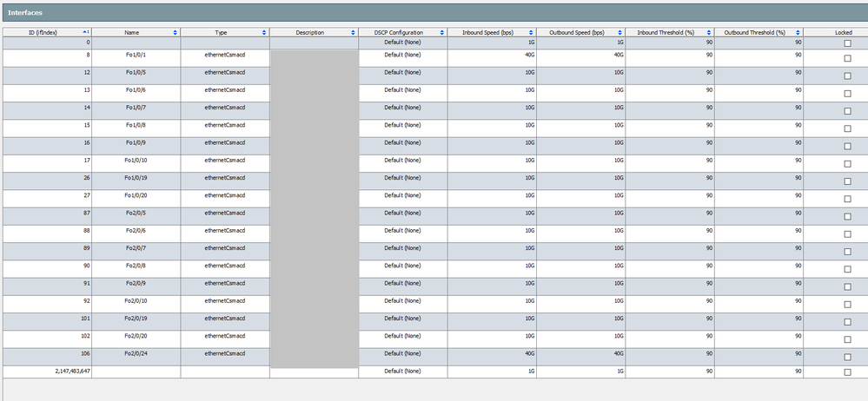Click the ID 106 cell
The image size is (868, 401).
[x=47, y=357]
